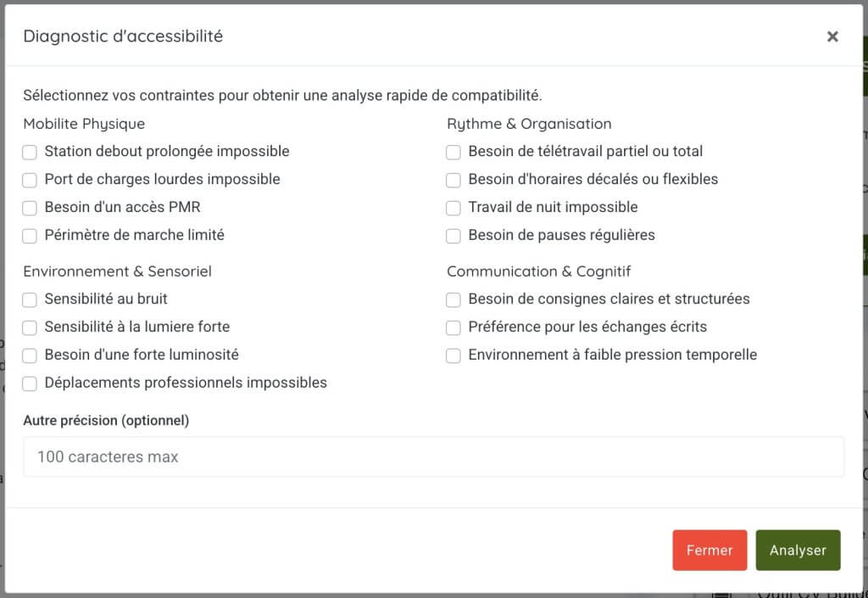Image resolution: width=868 pixels, height=598 pixels.
Task: Check 'Besoin de télétravail partiel ou total'
Action: click(454, 153)
